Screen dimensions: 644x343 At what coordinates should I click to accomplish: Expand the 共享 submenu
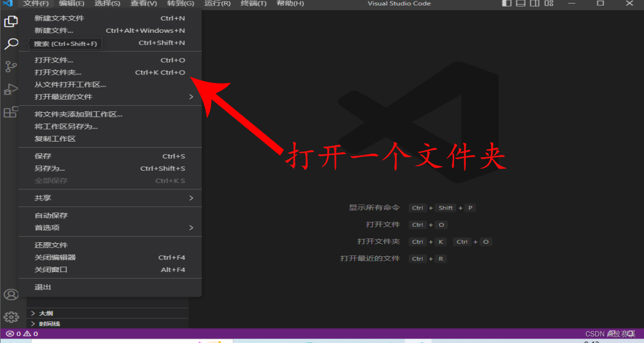pyautogui.click(x=110, y=198)
